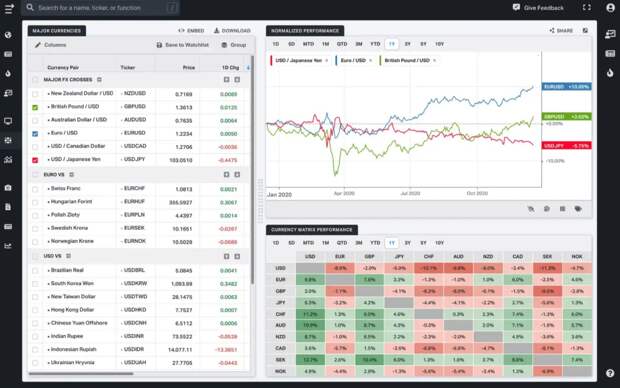Select 3M tab in Currency Matrix Performance
Screen dimensions: 620x388
[359, 243]
